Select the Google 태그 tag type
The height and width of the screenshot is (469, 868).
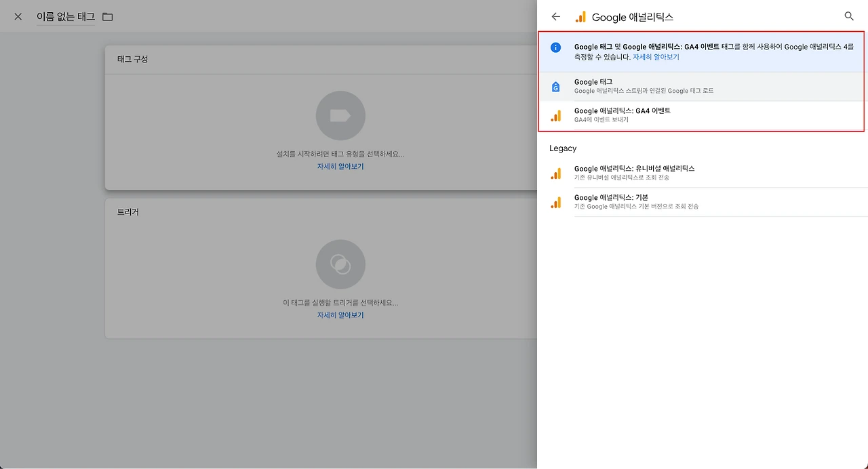click(x=703, y=87)
